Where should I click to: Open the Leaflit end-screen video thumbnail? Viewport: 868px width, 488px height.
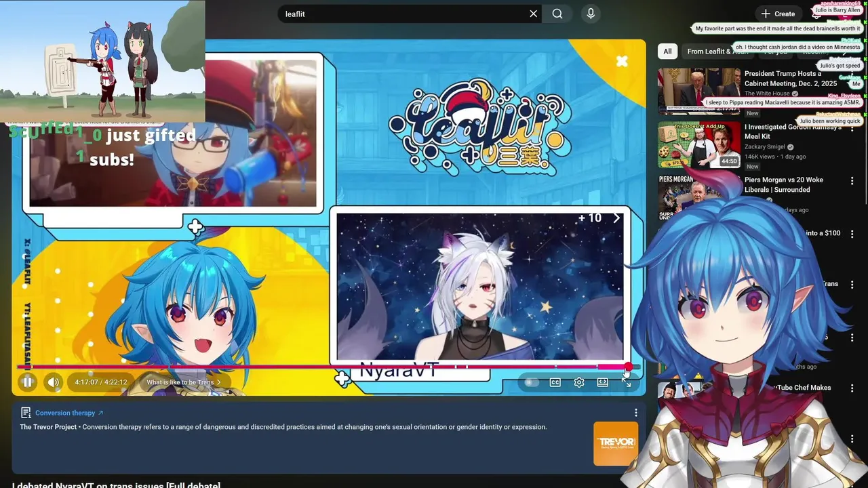tap(173, 133)
